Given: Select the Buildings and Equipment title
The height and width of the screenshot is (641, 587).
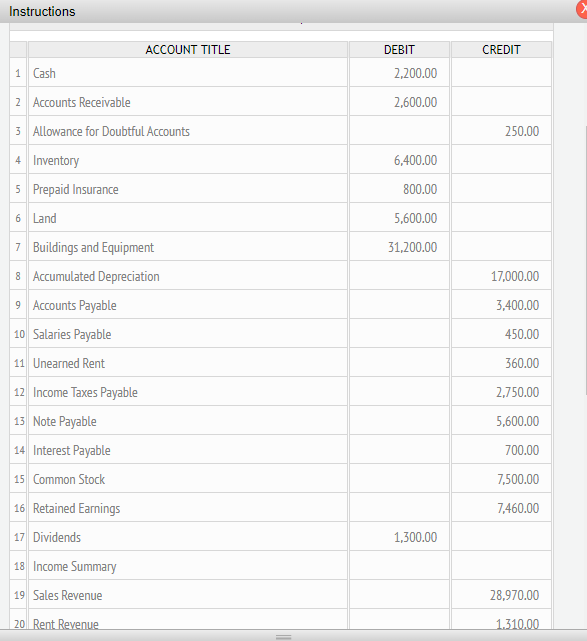Looking at the screenshot, I should coord(93,247).
